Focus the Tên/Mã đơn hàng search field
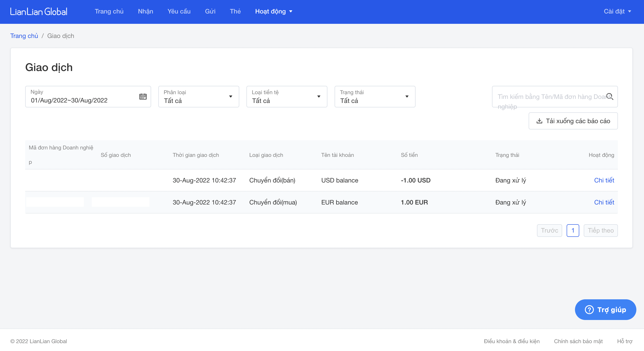This screenshot has height=351, width=644. [555, 97]
